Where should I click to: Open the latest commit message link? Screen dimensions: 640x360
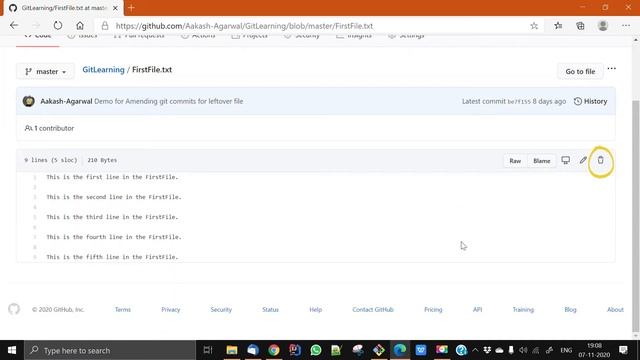(x=169, y=101)
